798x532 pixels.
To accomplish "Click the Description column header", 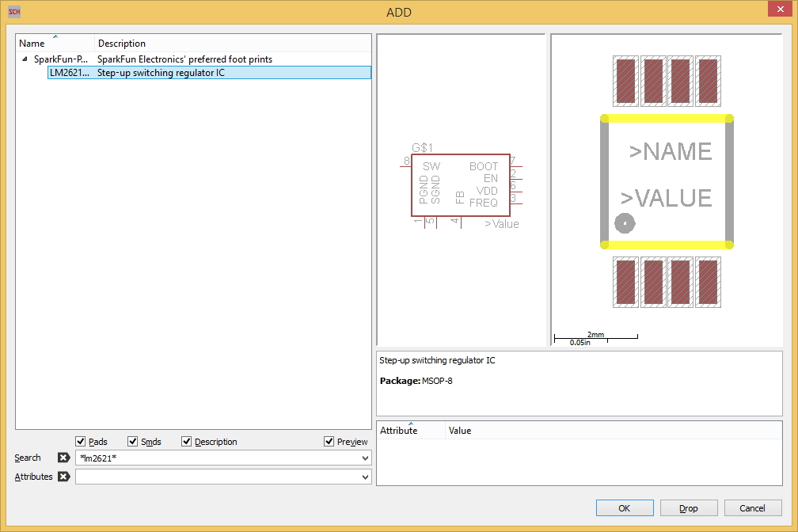I will [x=233, y=44].
